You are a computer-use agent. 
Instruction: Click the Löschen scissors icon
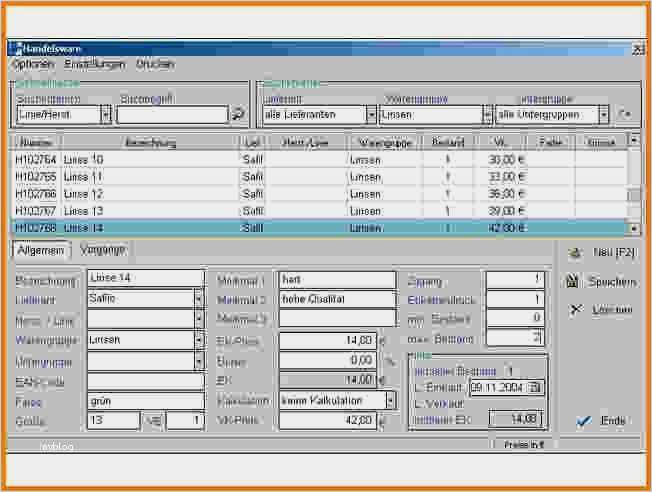576,309
